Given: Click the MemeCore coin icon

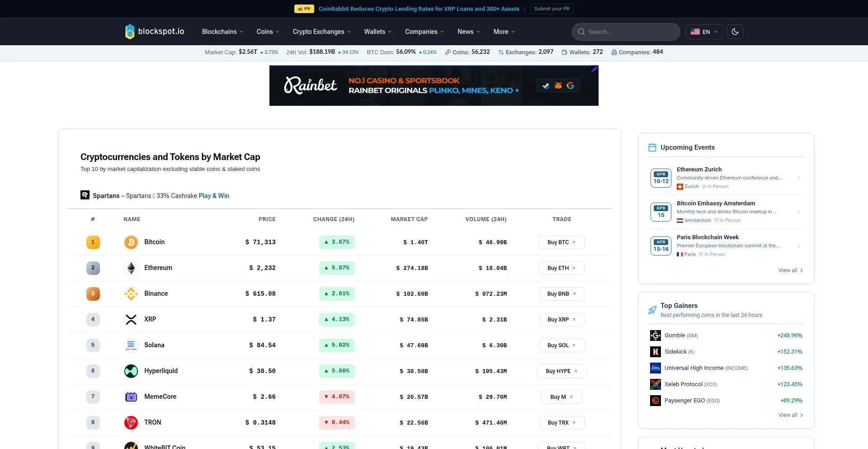Looking at the screenshot, I should [x=131, y=397].
